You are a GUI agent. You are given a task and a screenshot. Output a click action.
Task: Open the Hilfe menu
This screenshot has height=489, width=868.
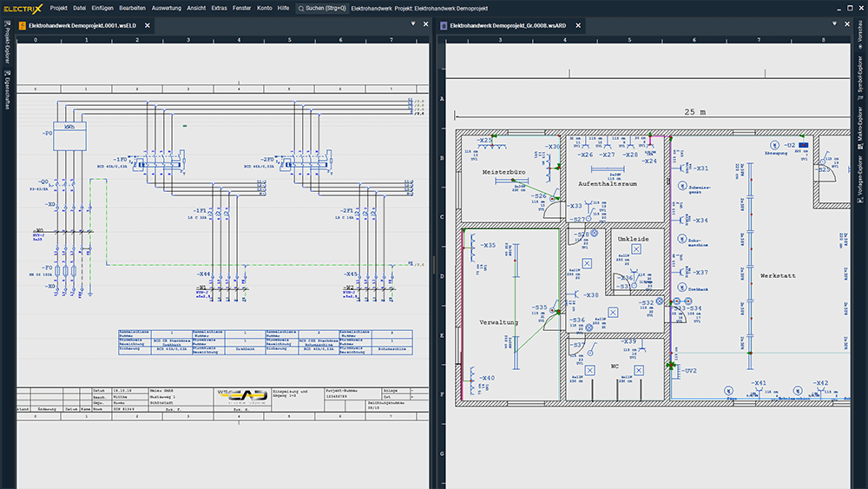pos(283,9)
